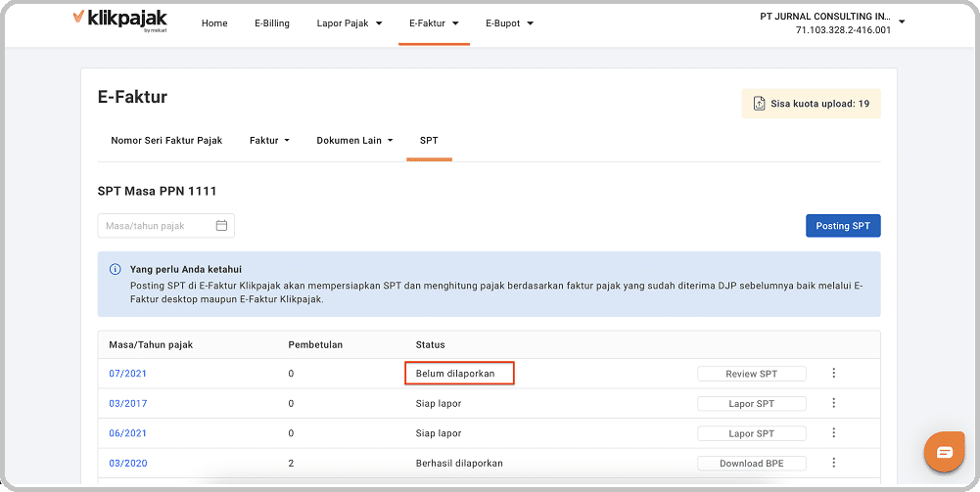
Task: Expand the Dokumen Lain dropdown
Action: [x=354, y=141]
